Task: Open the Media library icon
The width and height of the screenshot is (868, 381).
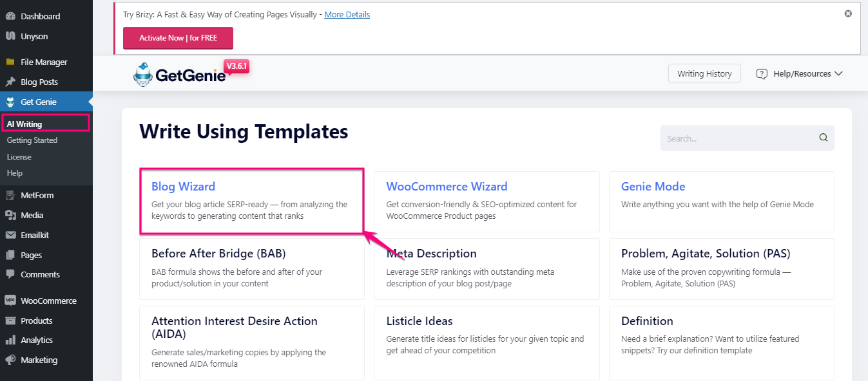Action: [10, 216]
